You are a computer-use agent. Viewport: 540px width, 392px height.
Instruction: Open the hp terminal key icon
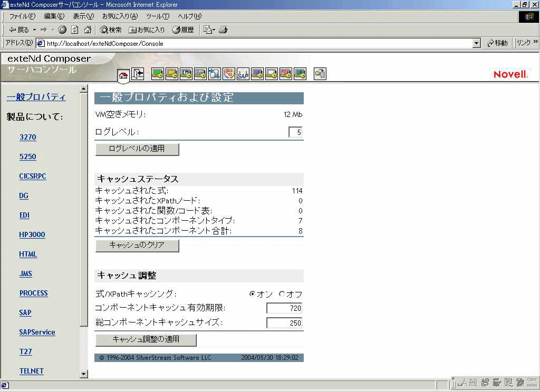pos(200,74)
